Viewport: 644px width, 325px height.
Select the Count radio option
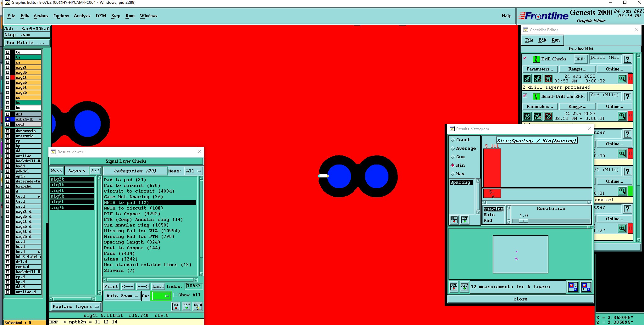coord(453,140)
